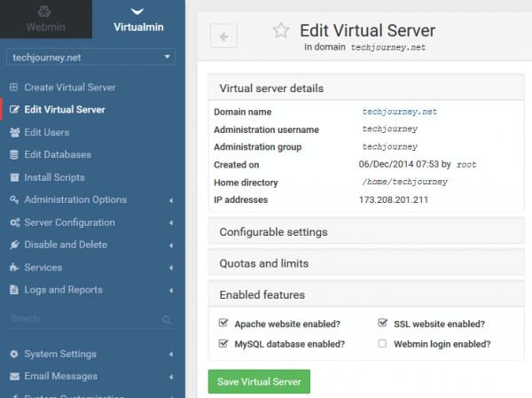Open Logs and Reports menu label
This screenshot has height=398, width=532.
[x=64, y=290]
